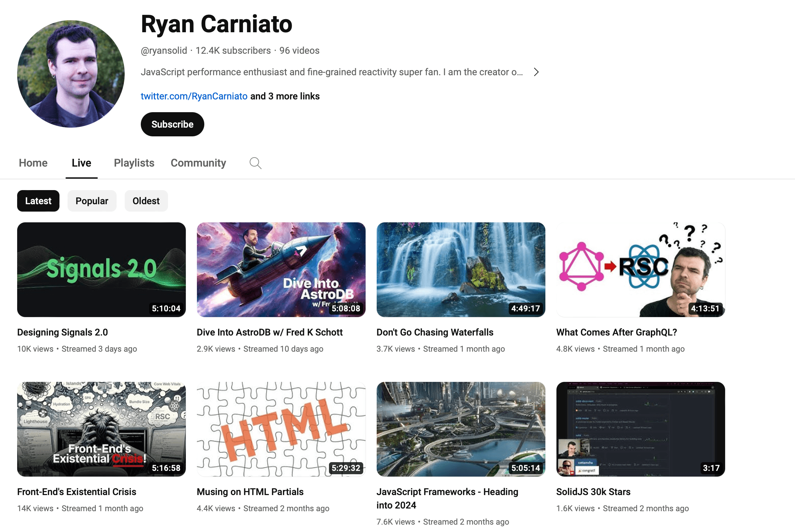Show the 'and 3 more links' list
The image size is (795, 532).
pyautogui.click(x=285, y=96)
